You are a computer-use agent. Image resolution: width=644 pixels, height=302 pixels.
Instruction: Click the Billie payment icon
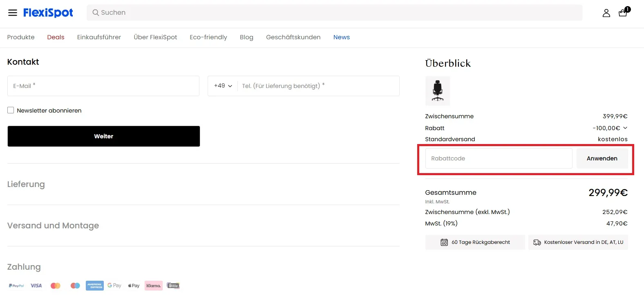click(x=173, y=286)
